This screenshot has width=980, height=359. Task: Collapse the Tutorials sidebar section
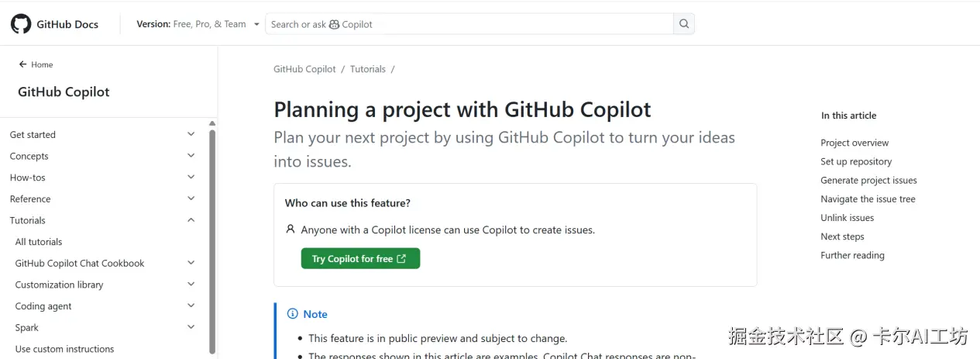click(x=191, y=220)
